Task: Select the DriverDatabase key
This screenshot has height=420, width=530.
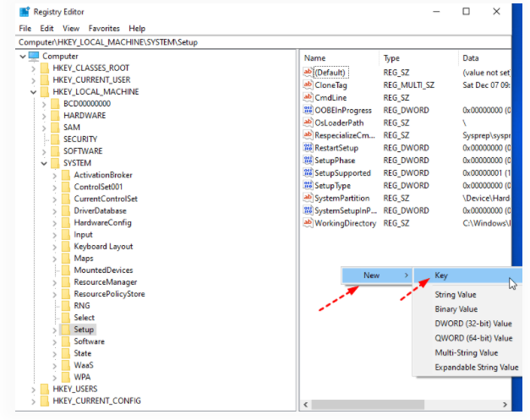Action: 100,210
